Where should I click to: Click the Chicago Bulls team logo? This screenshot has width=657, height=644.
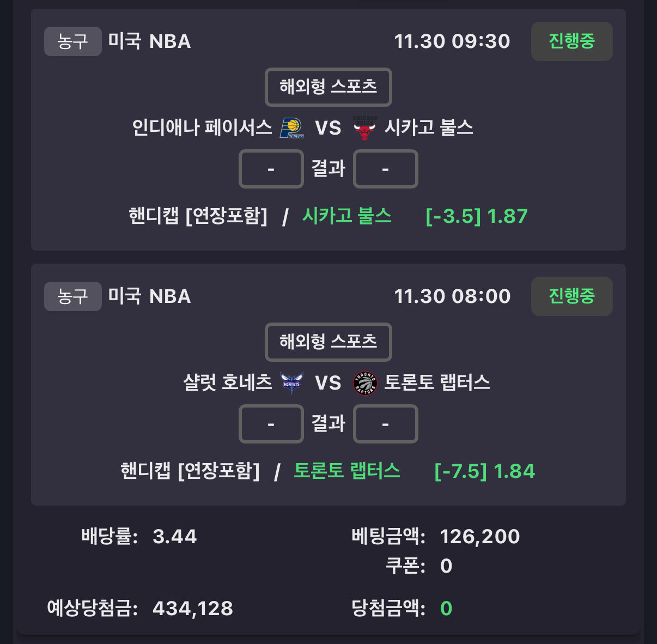(364, 128)
